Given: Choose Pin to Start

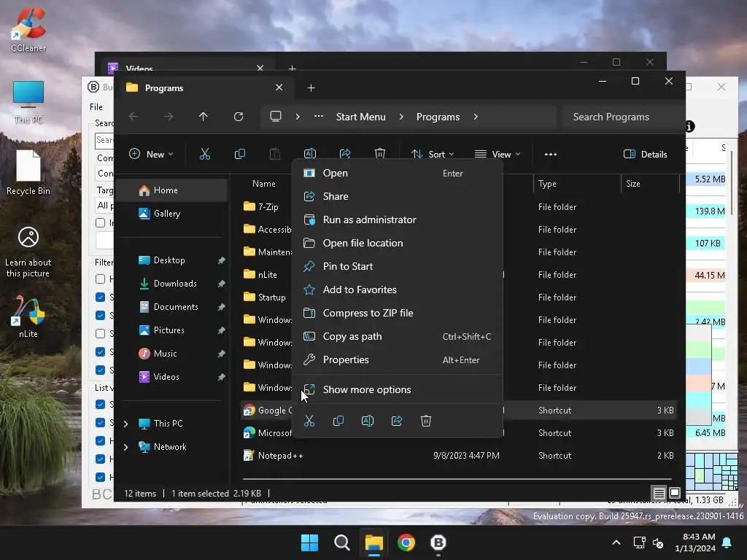Looking at the screenshot, I should point(398,267).
